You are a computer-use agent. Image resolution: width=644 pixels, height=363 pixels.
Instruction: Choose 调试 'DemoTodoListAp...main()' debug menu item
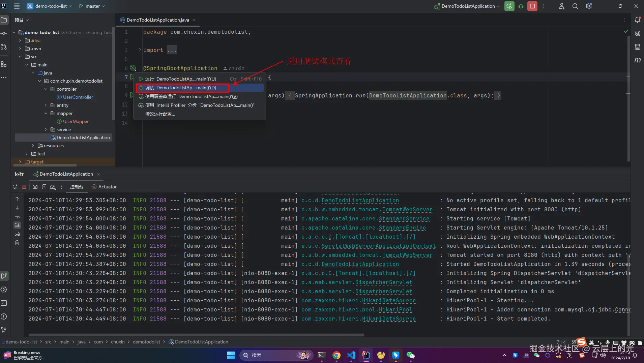coord(200,88)
